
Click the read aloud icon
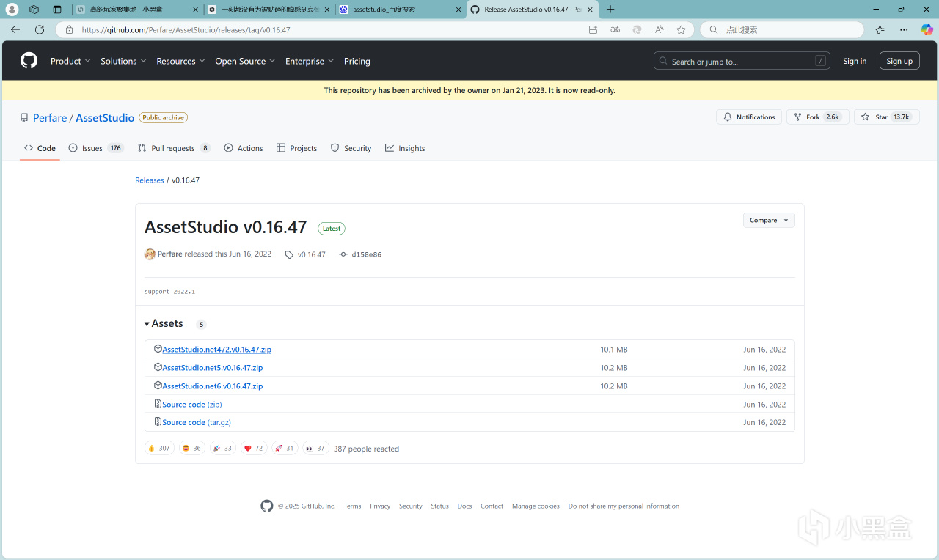[x=659, y=30]
